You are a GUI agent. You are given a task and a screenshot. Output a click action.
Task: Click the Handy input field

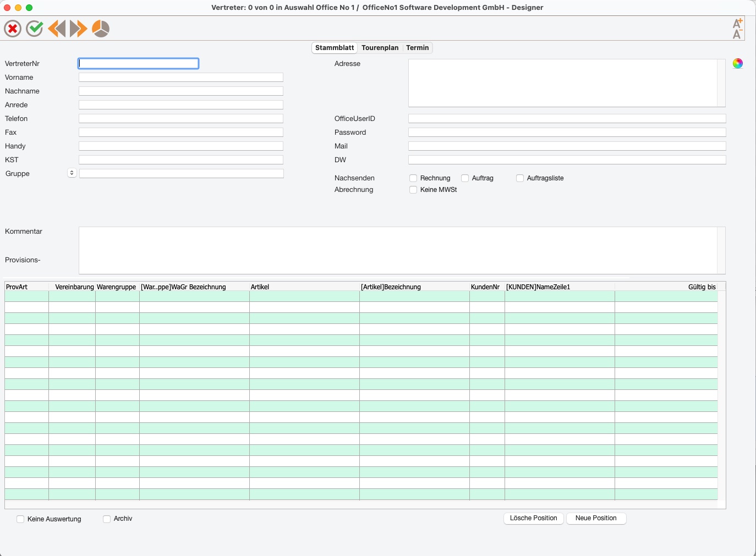click(x=181, y=146)
